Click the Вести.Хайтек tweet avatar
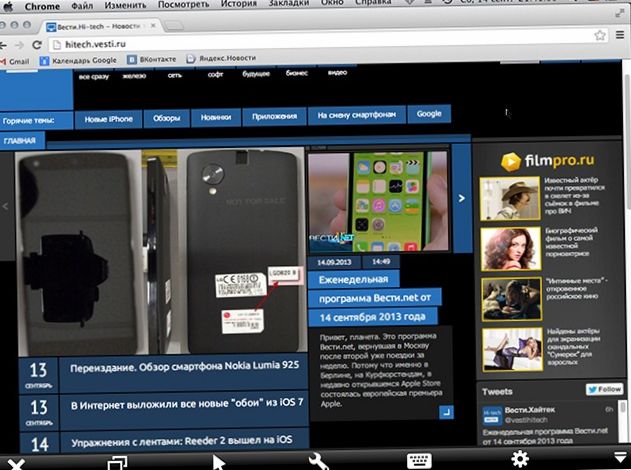This screenshot has height=470, width=631. click(x=492, y=416)
